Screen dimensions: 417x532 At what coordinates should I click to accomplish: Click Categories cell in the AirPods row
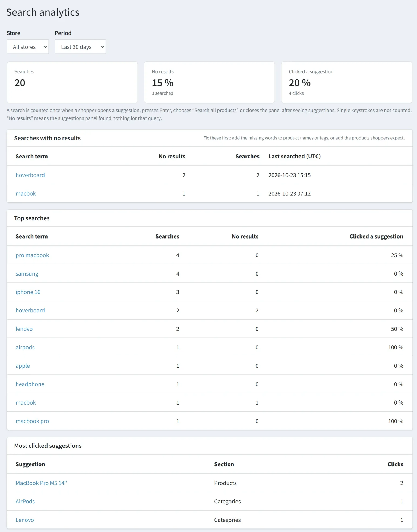pos(228,502)
